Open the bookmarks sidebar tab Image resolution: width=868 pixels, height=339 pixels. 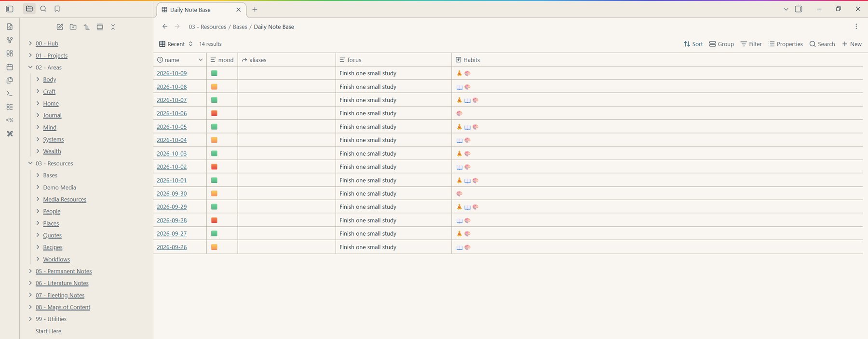point(57,9)
